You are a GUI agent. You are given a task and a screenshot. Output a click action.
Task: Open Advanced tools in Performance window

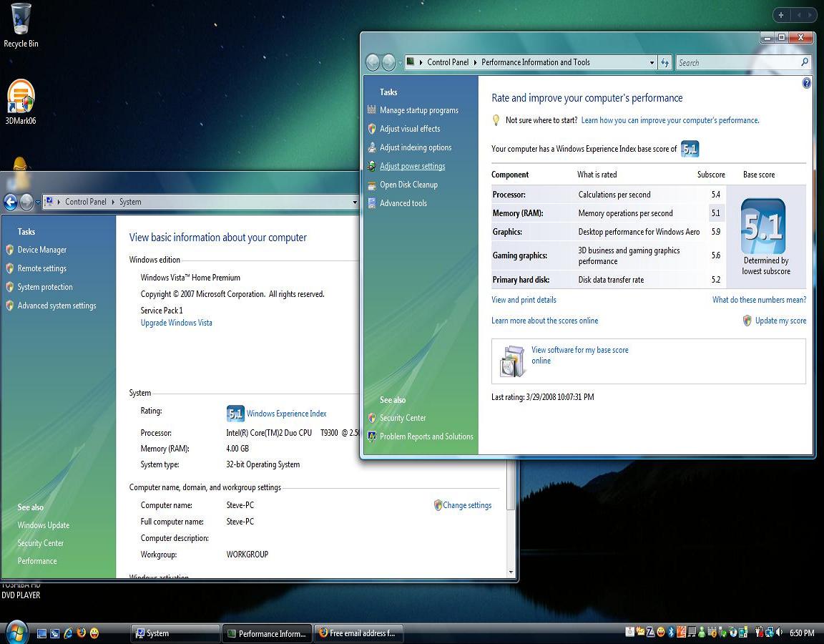click(403, 203)
